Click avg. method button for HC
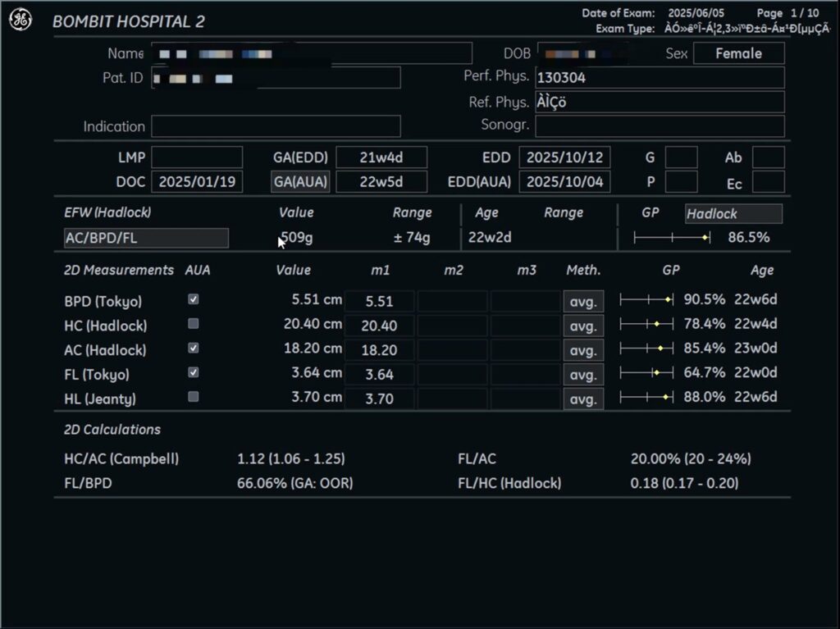Image resolution: width=840 pixels, height=629 pixels. pos(582,326)
